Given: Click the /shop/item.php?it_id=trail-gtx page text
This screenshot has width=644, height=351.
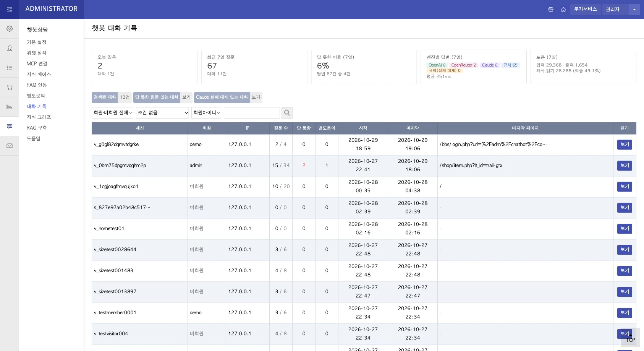Looking at the screenshot, I should click(x=471, y=166).
